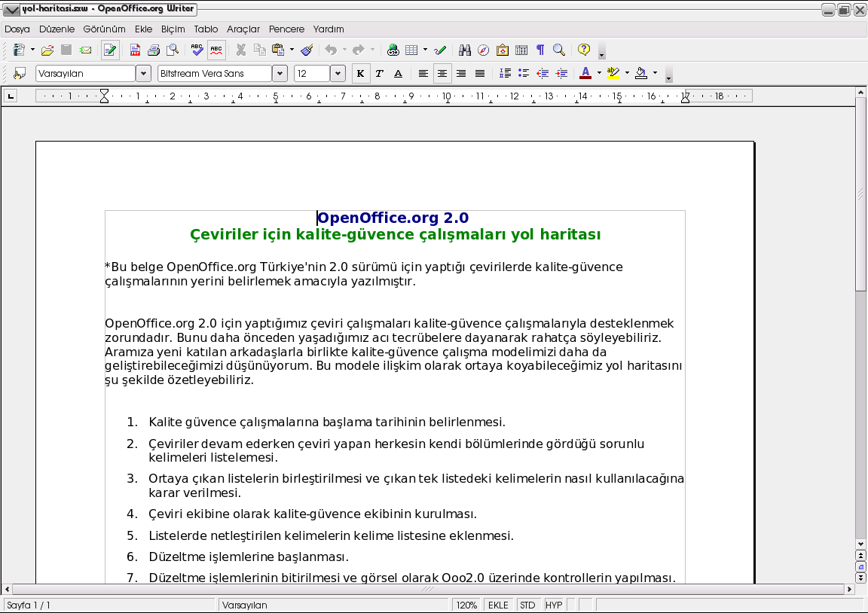This screenshot has height=613, width=868.
Task: Open paragraph style dropdown arrow
Action: (143, 74)
